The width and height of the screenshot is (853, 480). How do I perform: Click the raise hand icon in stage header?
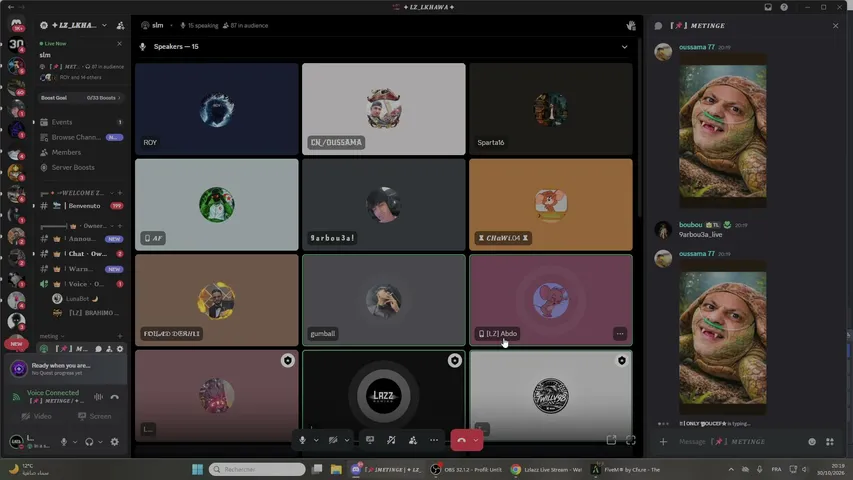(x=631, y=26)
